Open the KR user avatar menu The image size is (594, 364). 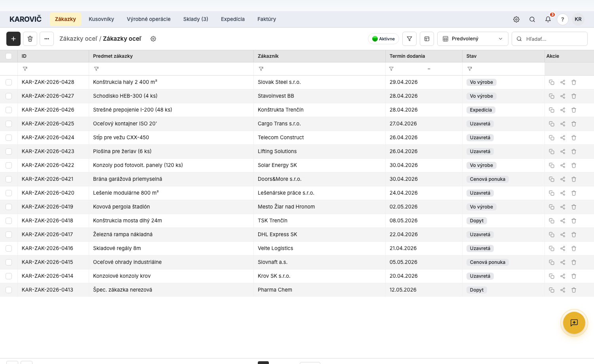tap(578, 19)
